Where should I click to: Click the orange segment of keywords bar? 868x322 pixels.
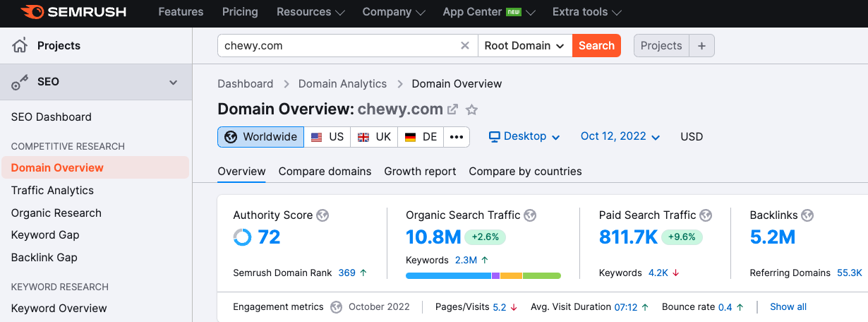(511, 275)
